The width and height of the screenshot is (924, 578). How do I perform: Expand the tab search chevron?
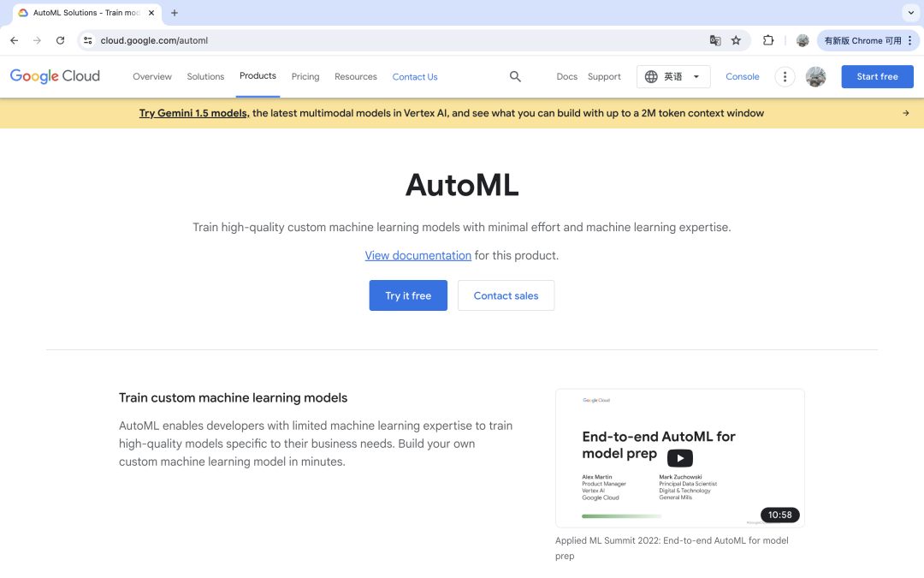click(x=911, y=12)
